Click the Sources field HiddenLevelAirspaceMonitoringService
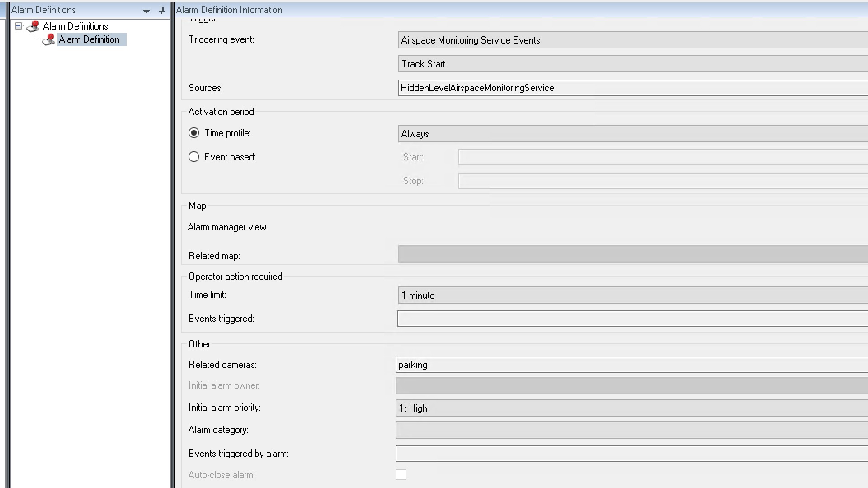This screenshot has height=488, width=868. 633,88
